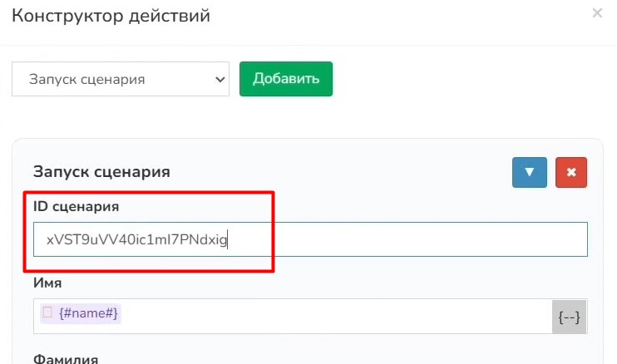617x364 pixels.
Task: Delete the block with the red × button
Action: (x=571, y=172)
